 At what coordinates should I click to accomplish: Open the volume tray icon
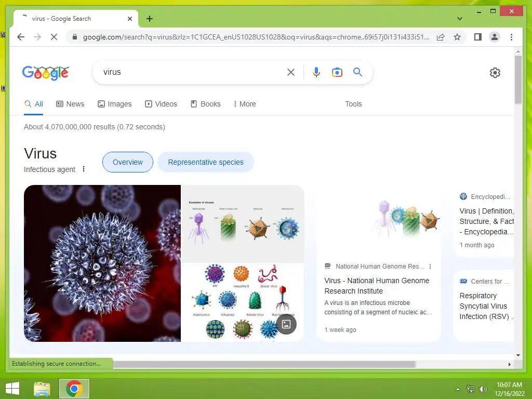483,389
